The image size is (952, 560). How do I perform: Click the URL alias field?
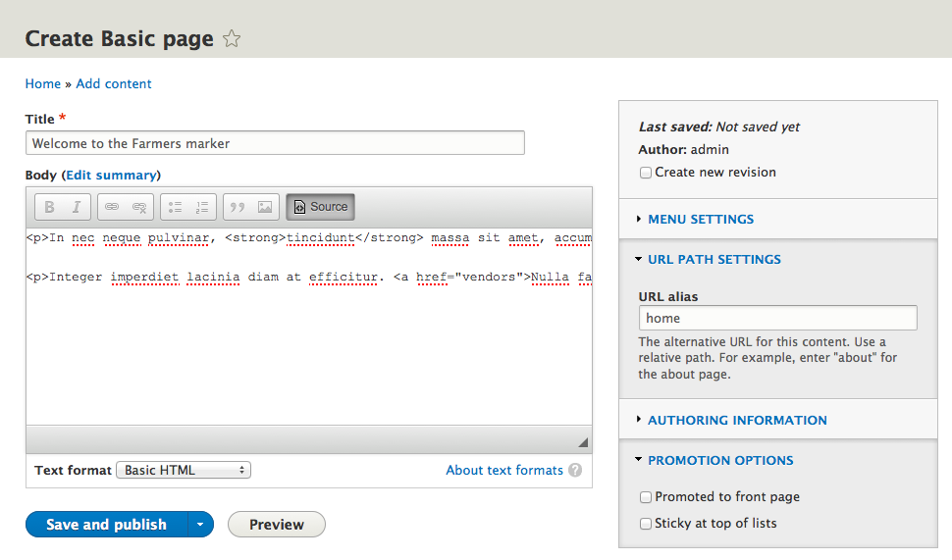coord(777,318)
